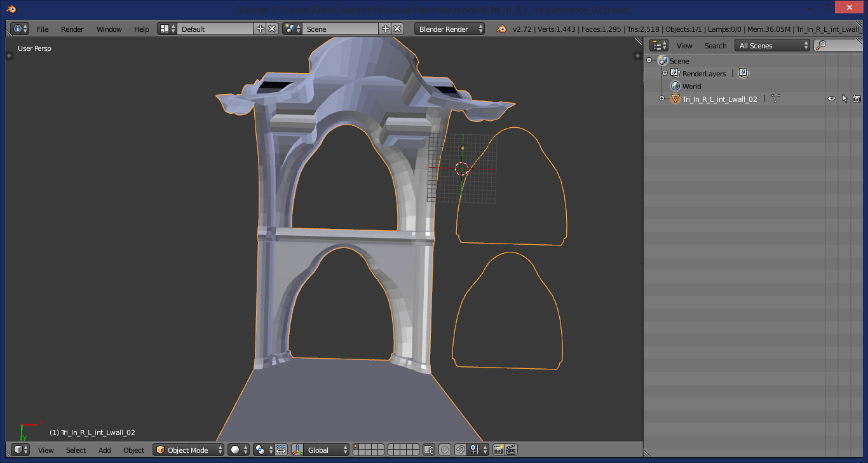Toggle the 3D manipulator widget icon

pyautogui.click(x=297, y=450)
